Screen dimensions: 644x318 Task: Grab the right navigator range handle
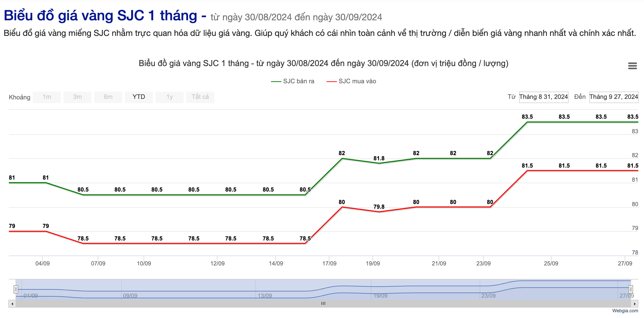click(630, 289)
